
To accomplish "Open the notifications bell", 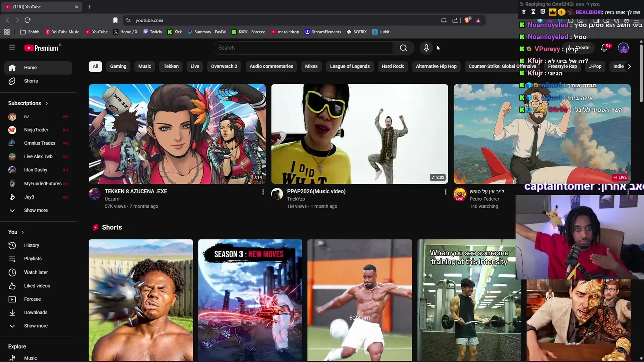I will 604,48.
